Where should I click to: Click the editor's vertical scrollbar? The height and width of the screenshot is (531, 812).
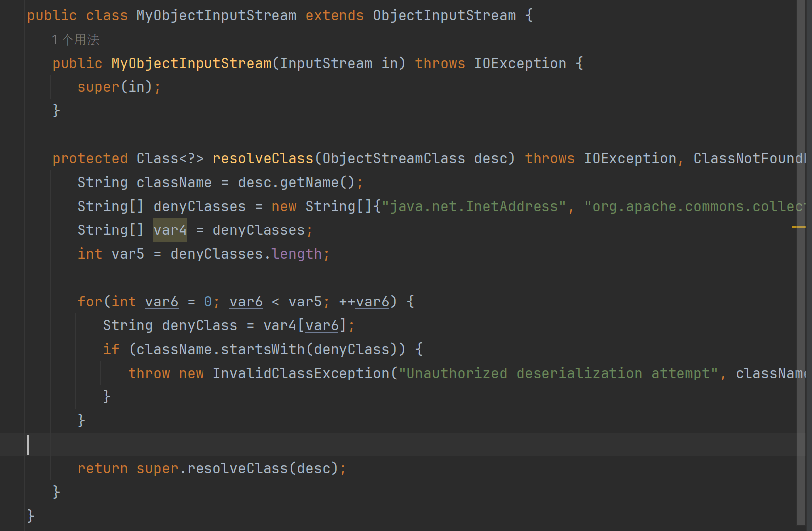pyautogui.click(x=801, y=262)
